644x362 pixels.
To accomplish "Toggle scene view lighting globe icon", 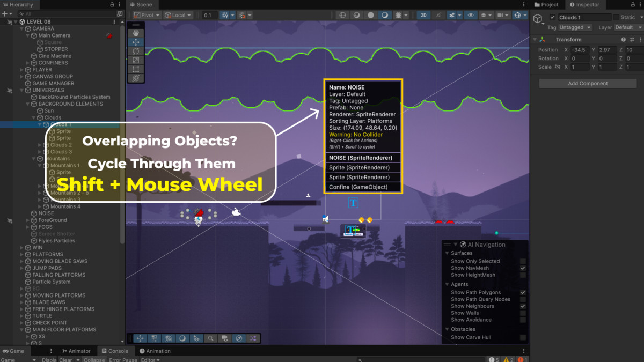I will 342,15.
